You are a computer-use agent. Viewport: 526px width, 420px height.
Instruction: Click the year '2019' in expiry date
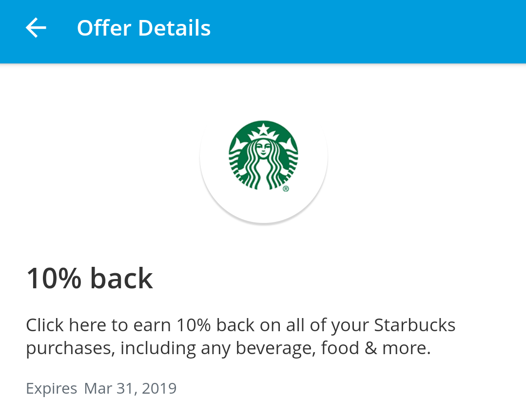point(159,388)
